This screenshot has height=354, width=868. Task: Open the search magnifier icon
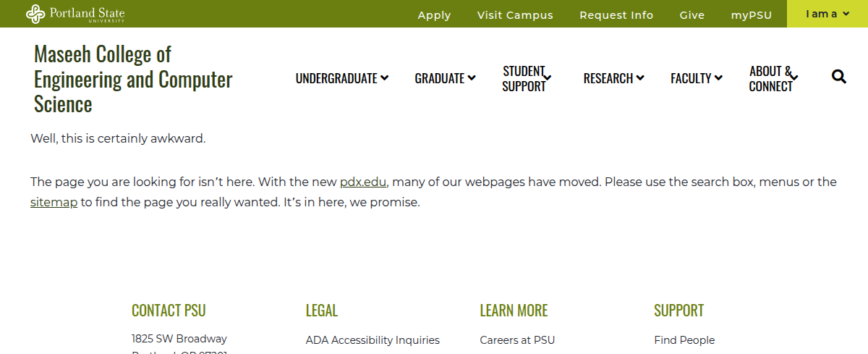tap(839, 77)
